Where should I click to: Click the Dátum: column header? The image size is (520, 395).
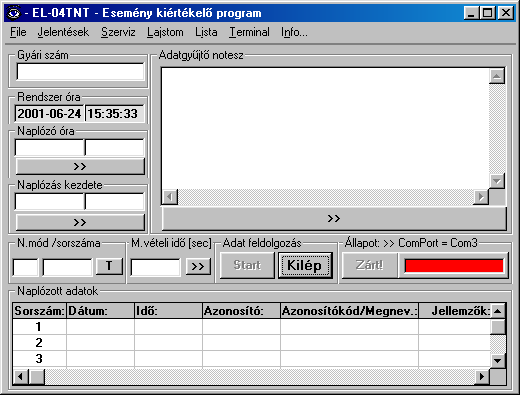(100, 311)
